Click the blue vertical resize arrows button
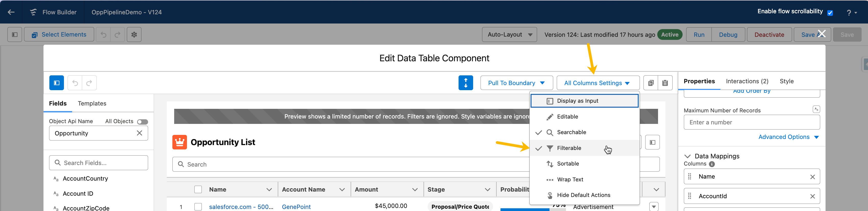The width and height of the screenshot is (868, 211). (x=466, y=83)
